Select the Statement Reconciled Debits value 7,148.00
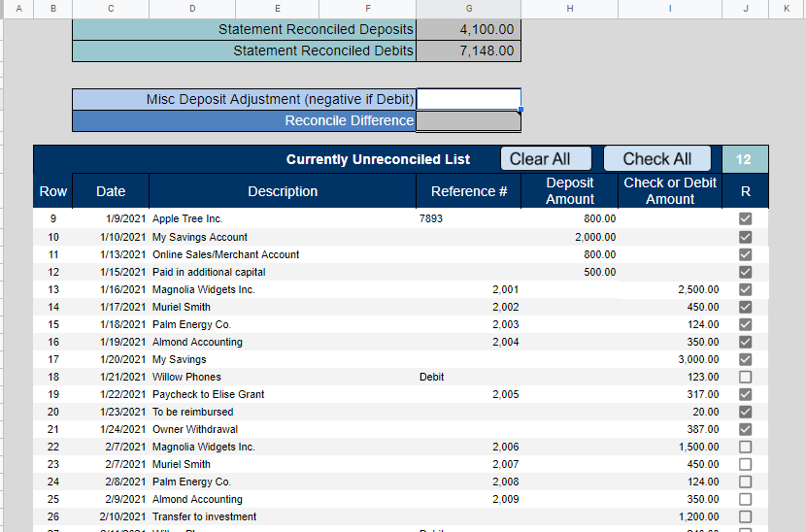The image size is (806, 532). click(x=468, y=50)
